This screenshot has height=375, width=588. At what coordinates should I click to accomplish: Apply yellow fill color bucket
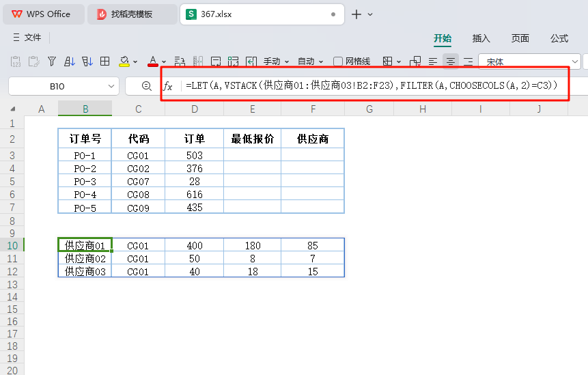124,61
